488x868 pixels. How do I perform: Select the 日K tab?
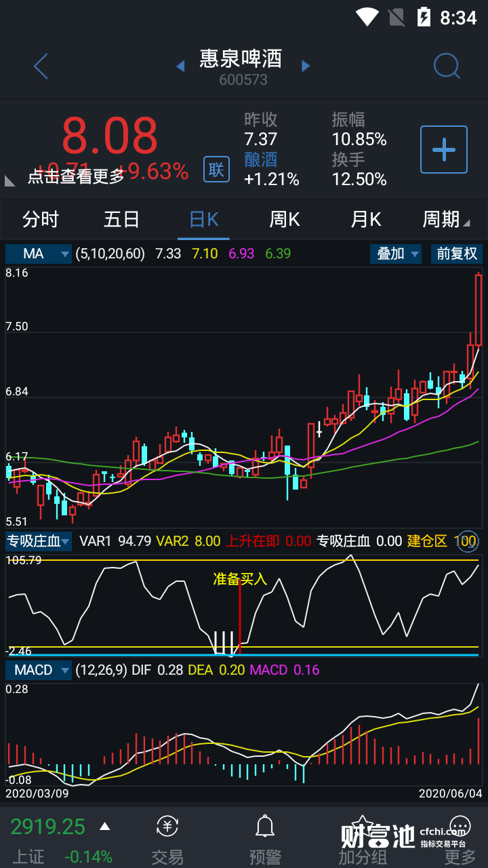click(204, 219)
